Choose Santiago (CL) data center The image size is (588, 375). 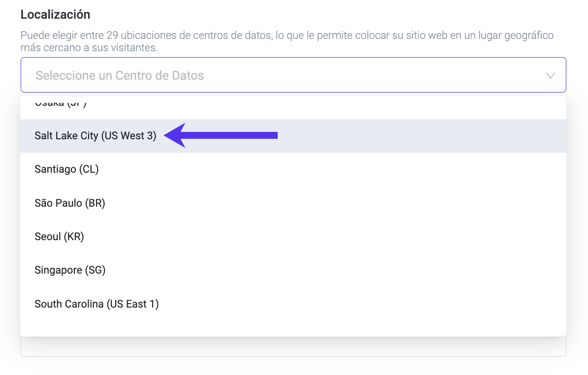point(67,169)
